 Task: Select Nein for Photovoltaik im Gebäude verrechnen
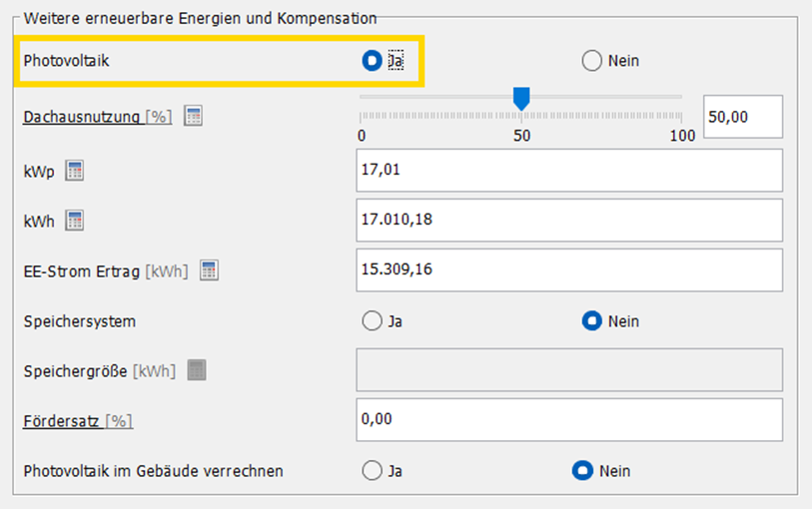[x=581, y=470]
